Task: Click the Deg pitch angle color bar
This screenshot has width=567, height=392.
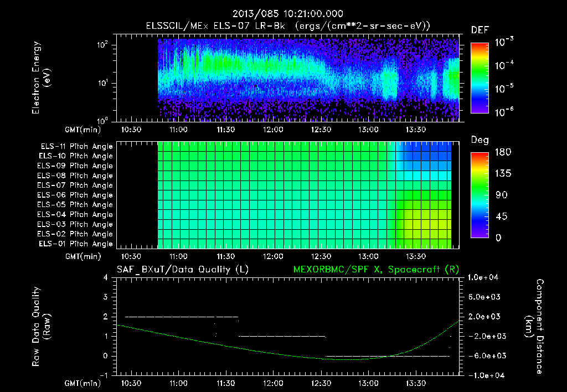Action: [480, 195]
